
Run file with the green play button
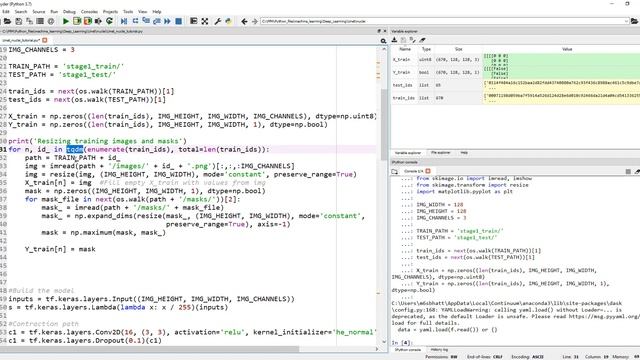pos(66,21)
